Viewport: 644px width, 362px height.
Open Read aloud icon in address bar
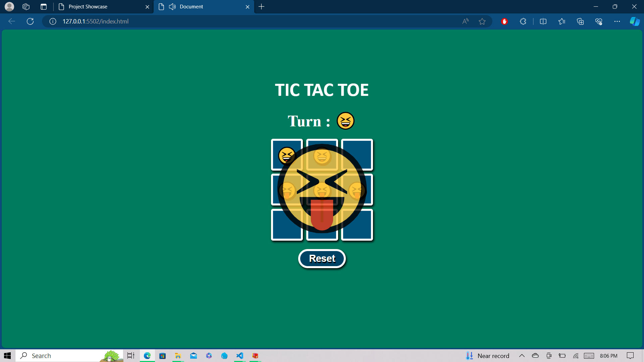pyautogui.click(x=465, y=21)
